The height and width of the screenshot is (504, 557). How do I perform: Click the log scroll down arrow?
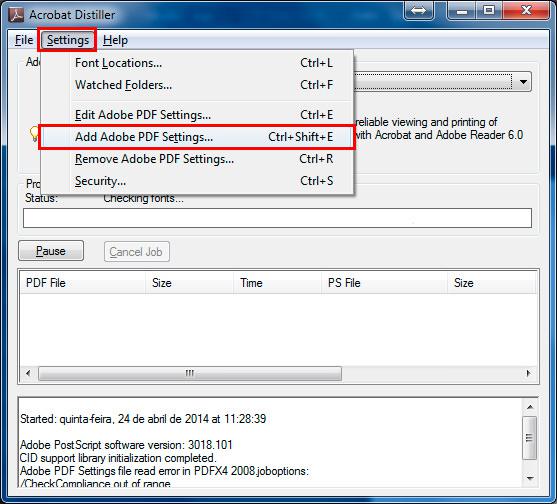click(x=530, y=478)
